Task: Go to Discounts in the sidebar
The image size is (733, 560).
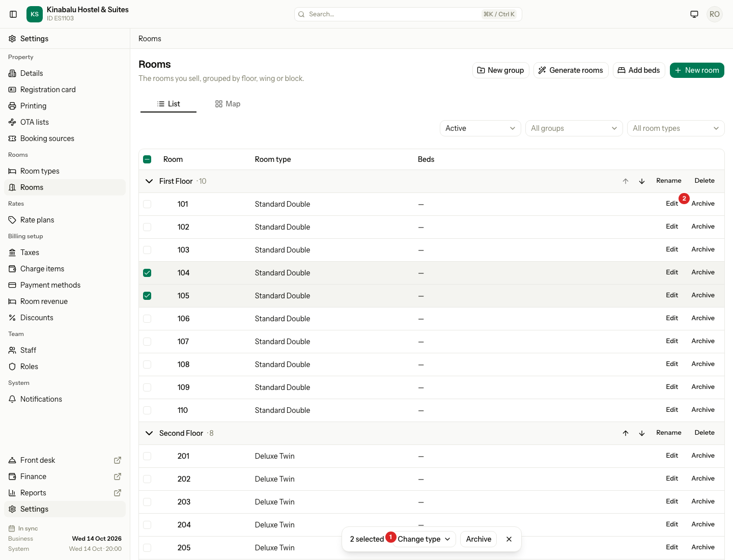Action: click(65, 318)
